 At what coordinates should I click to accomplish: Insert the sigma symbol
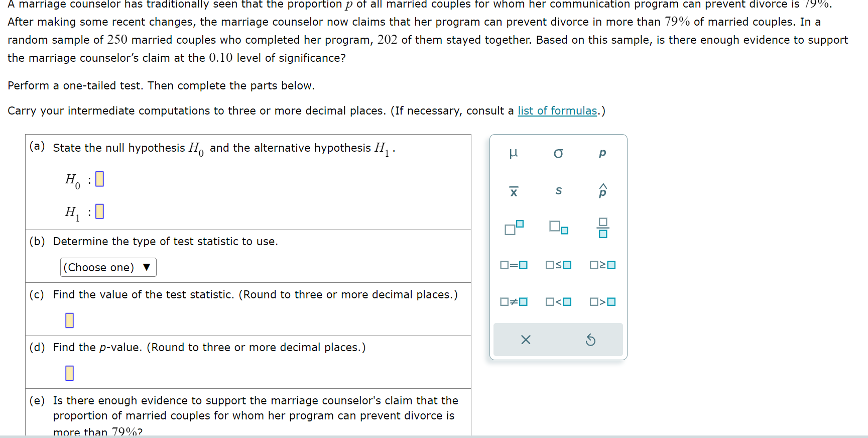click(x=558, y=153)
